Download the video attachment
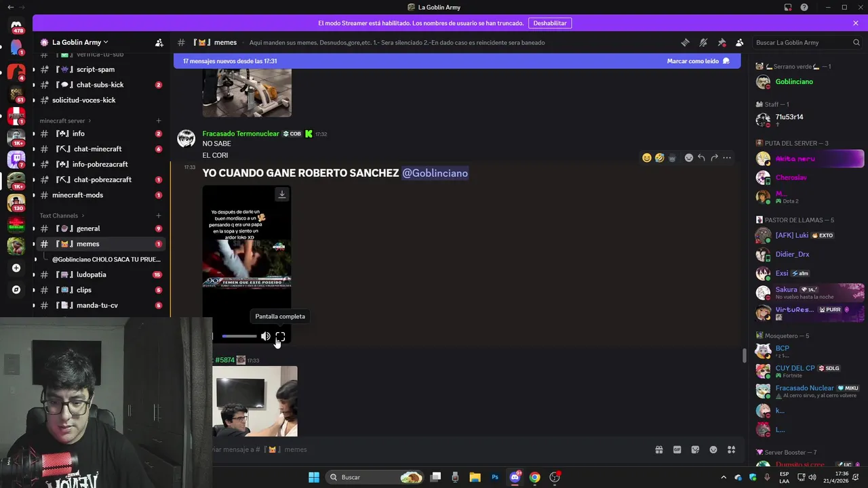This screenshot has width=868, height=488. coord(282,195)
